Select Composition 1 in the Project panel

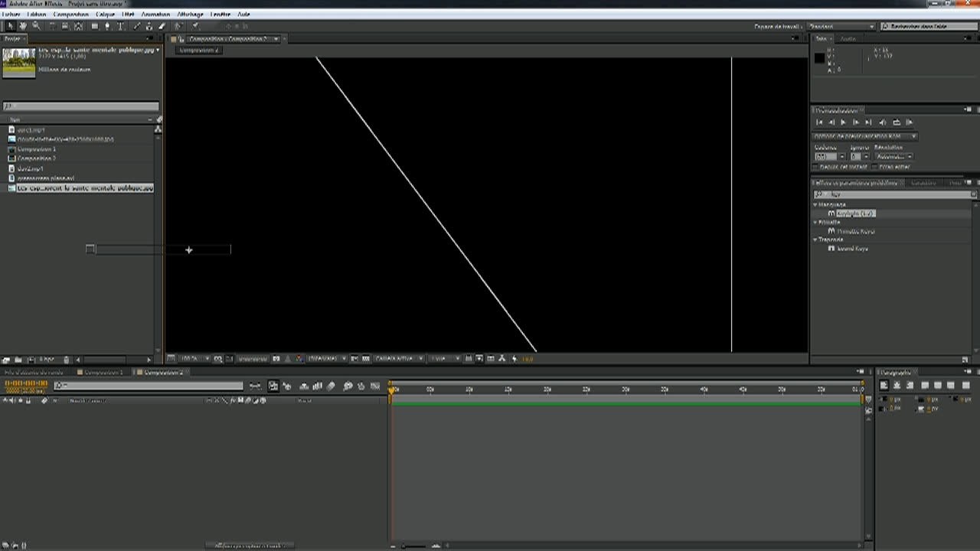(37, 148)
